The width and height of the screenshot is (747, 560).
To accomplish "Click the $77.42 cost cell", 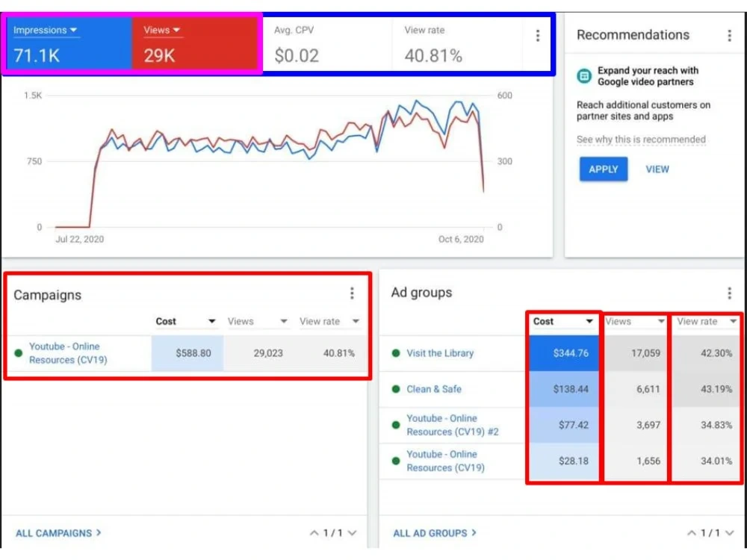I will click(564, 425).
